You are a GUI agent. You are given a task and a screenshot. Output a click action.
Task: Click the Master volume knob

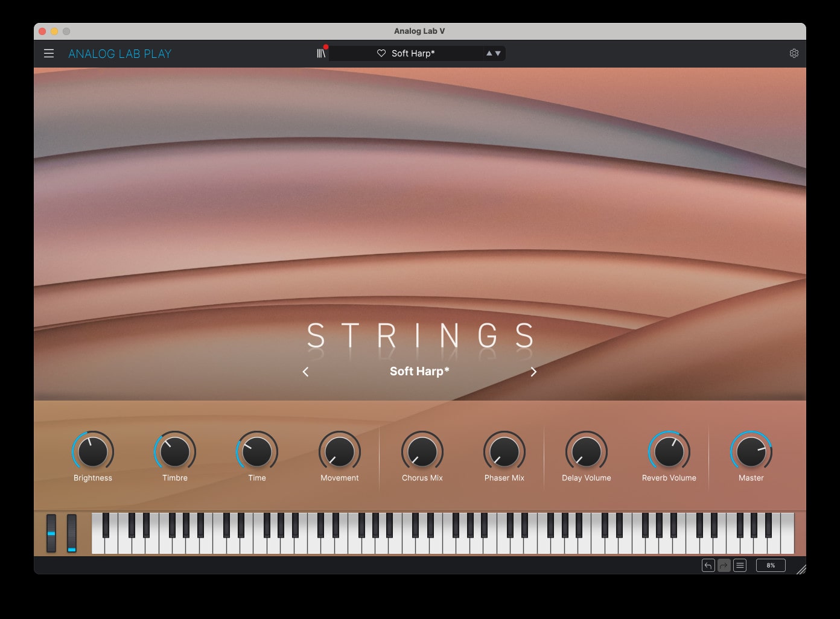(751, 451)
